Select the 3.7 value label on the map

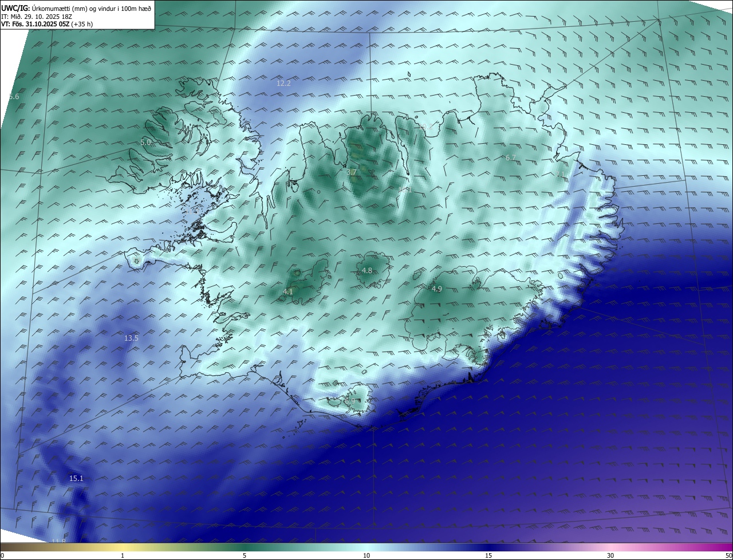352,172
